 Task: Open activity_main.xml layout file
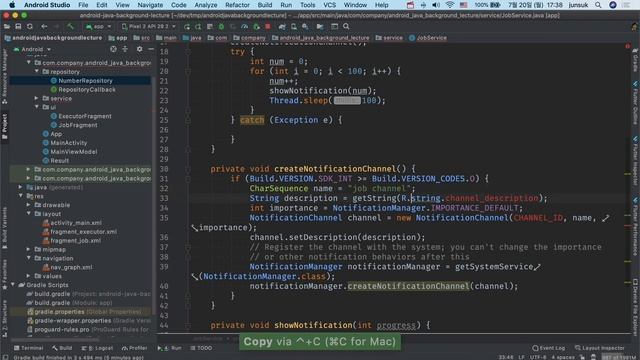(76, 222)
